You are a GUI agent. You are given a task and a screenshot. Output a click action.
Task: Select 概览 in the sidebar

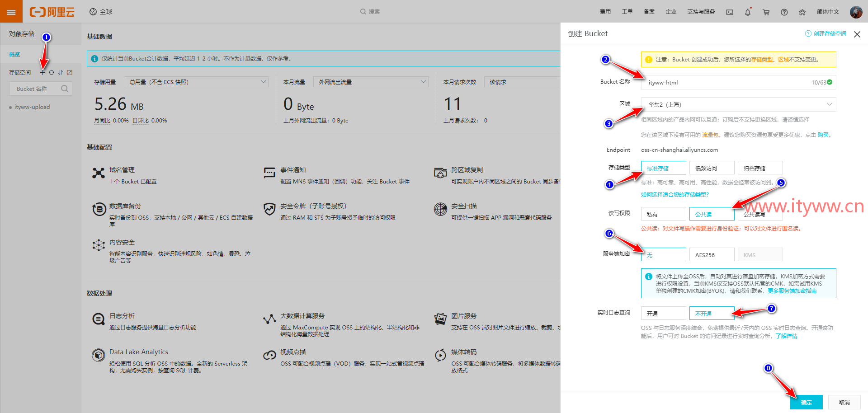[x=14, y=54]
